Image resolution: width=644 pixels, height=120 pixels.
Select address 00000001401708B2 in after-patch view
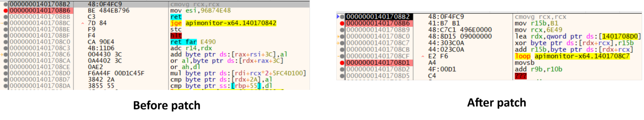click(378, 17)
